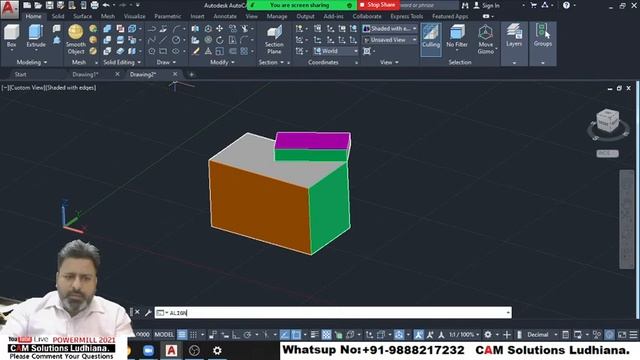640x360 pixels.
Task: Open the annotation scale 1:1 dropdown
Action: click(x=463, y=335)
